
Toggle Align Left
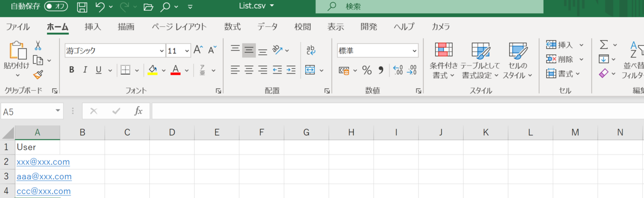[x=235, y=70]
